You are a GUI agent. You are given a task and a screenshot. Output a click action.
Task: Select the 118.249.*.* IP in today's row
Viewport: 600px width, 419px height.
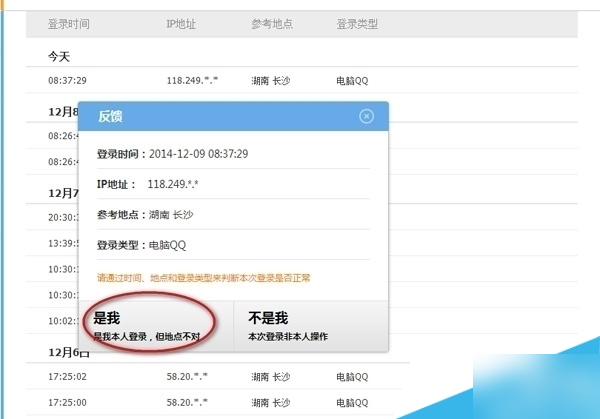pyautogui.click(x=192, y=80)
